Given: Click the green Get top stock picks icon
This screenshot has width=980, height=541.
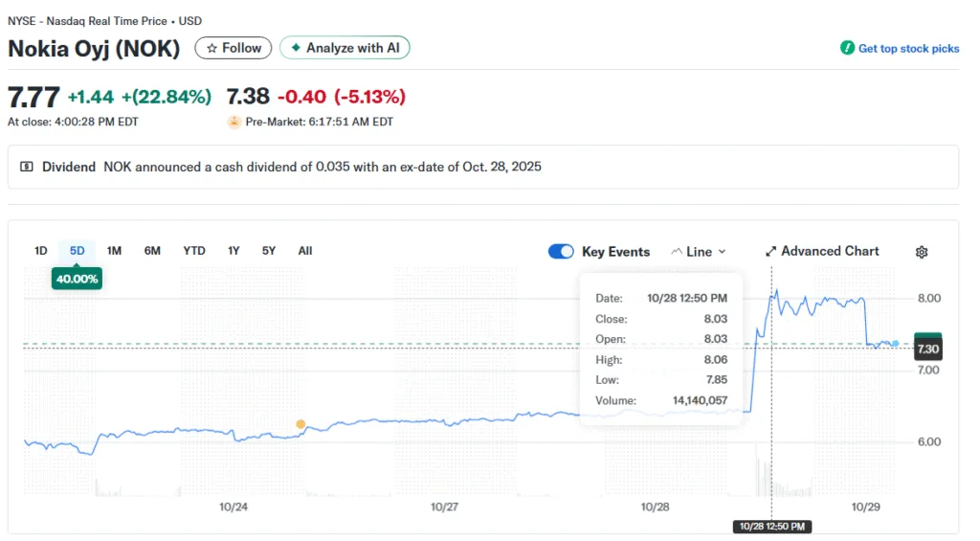Looking at the screenshot, I should coord(847,48).
